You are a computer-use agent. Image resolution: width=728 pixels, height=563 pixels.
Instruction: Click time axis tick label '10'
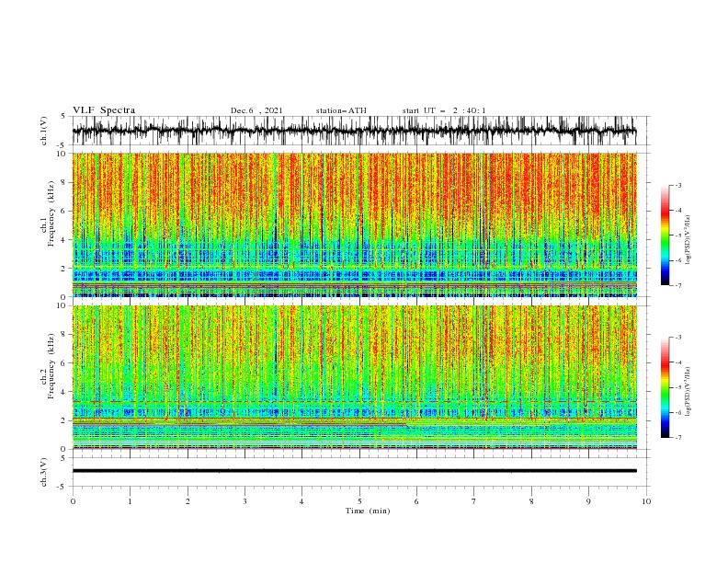tap(646, 501)
